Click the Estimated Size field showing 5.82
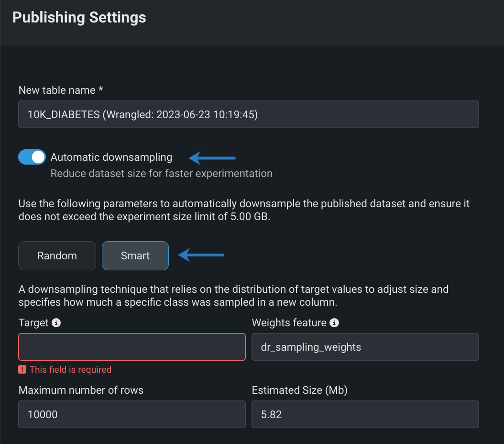The height and width of the screenshot is (444, 504). [365, 414]
